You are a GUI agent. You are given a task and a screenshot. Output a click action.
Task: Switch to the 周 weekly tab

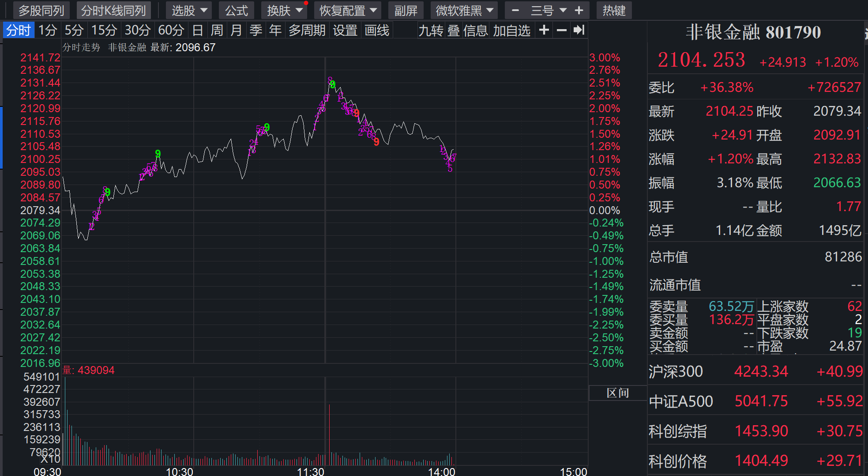tap(217, 30)
